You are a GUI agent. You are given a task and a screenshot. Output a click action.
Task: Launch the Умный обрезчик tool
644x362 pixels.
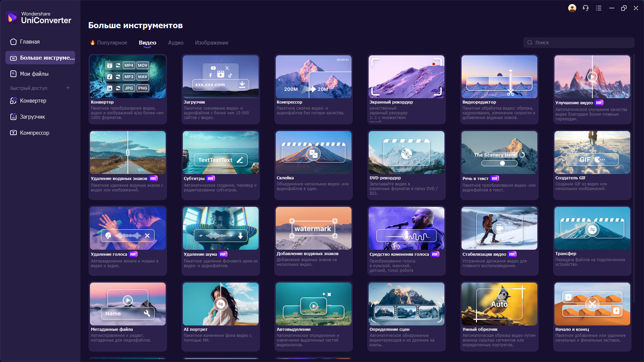pos(499,316)
